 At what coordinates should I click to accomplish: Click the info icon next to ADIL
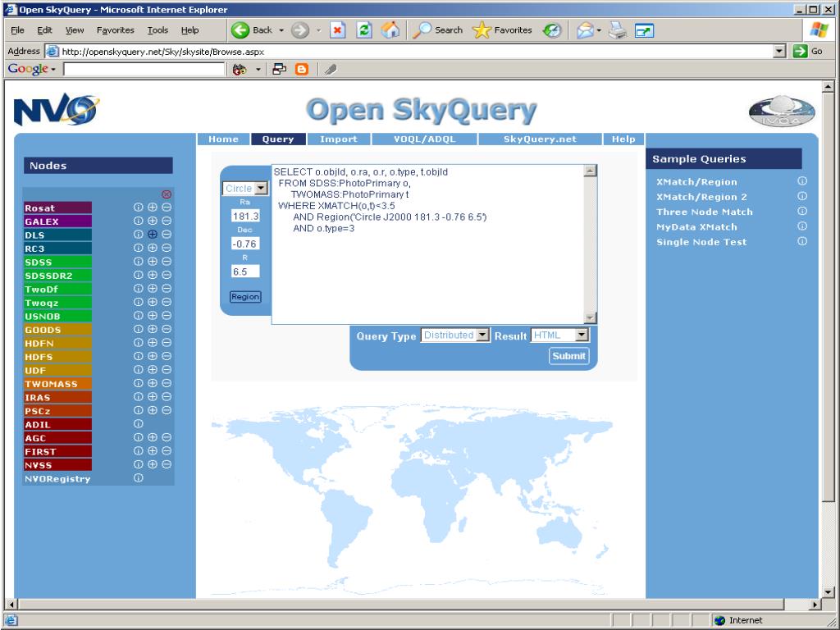click(138, 423)
